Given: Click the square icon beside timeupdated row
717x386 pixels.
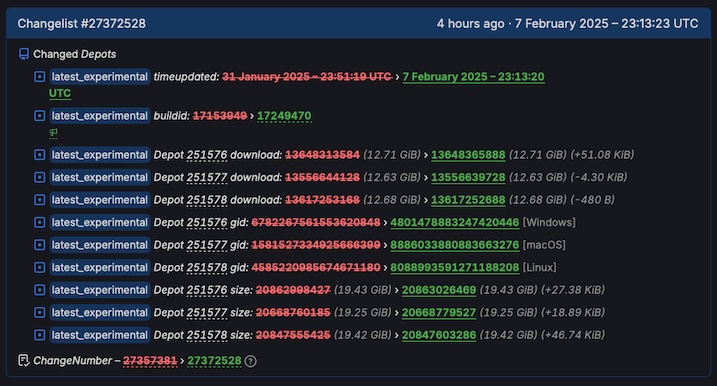Looking at the screenshot, I should coord(40,76).
